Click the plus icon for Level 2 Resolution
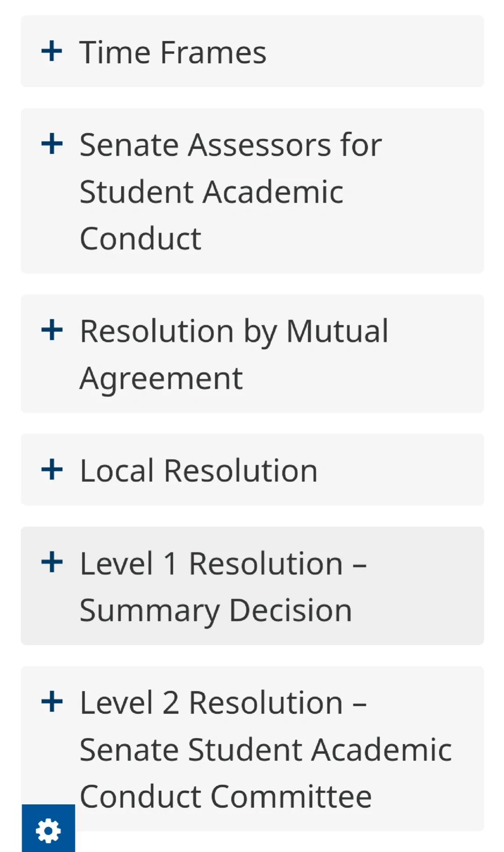 click(x=52, y=701)
